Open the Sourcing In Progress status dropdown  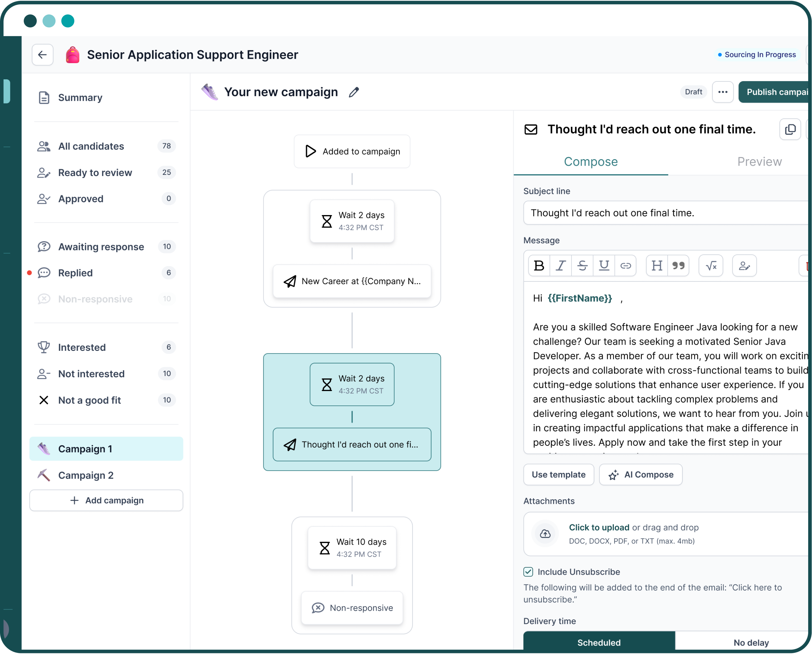pos(757,55)
